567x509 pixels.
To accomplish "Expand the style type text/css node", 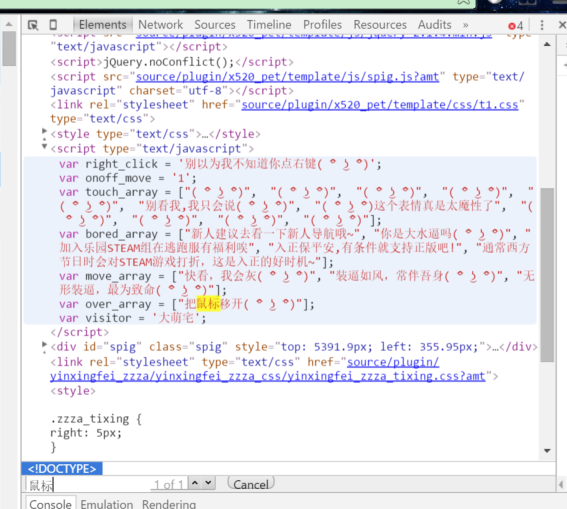I will [x=44, y=131].
